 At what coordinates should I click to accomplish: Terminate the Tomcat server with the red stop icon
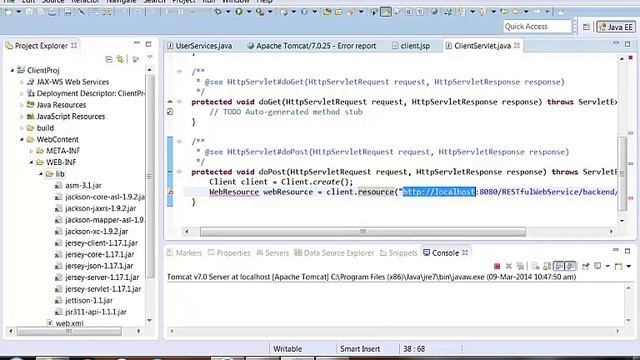(x=497, y=266)
